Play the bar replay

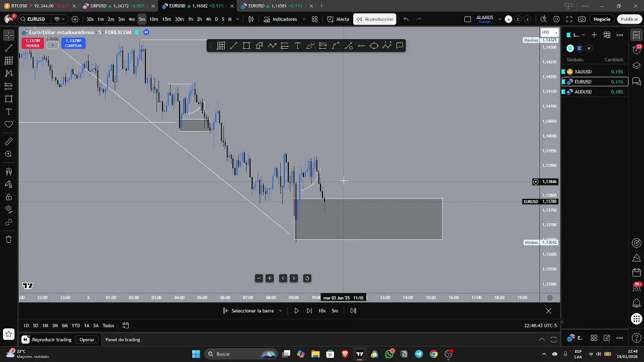coord(296,311)
